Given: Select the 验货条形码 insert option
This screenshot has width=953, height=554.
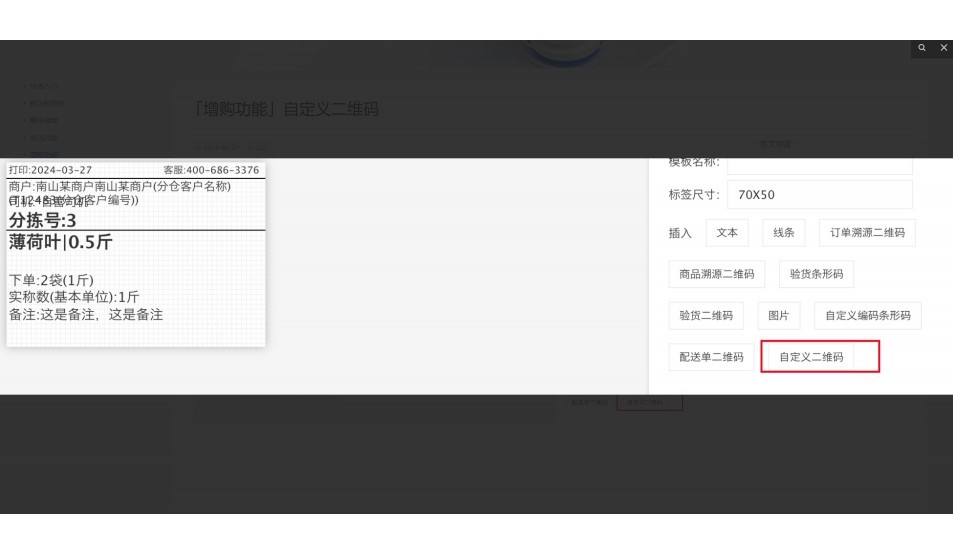Looking at the screenshot, I should click(816, 274).
